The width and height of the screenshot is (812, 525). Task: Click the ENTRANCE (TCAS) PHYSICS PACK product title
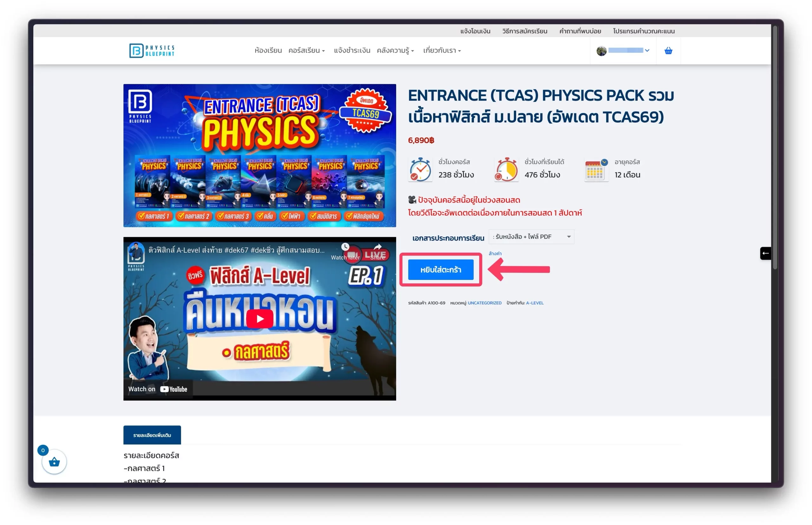(541, 106)
